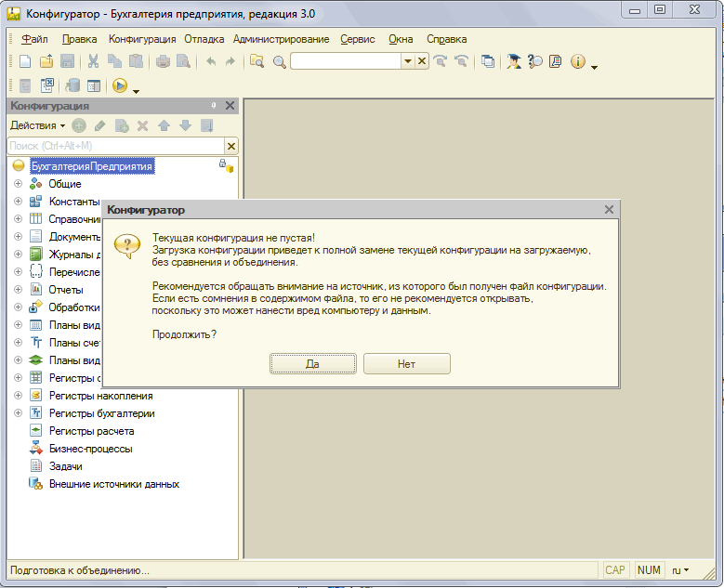724x588 pixels.
Task: Close the Конфигурация panel
Action: [x=230, y=106]
